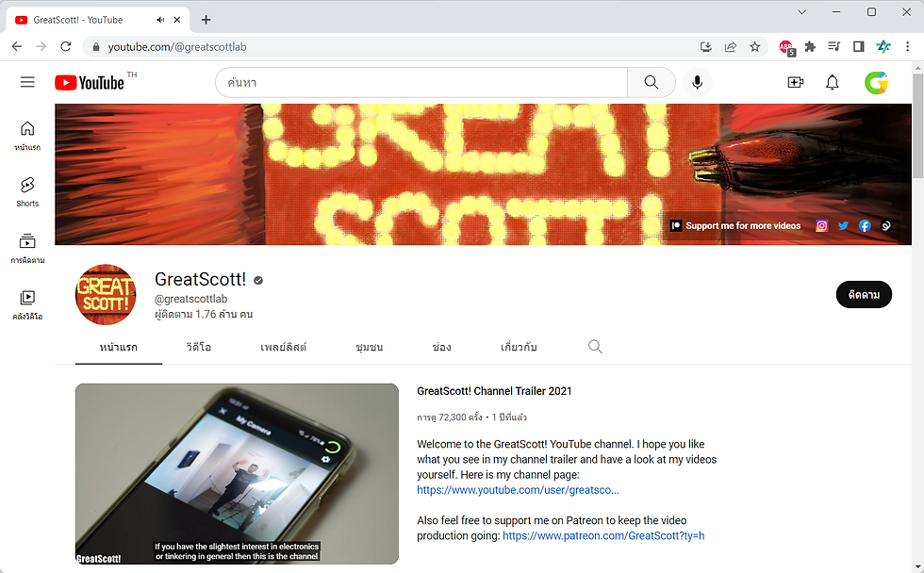Open the notifications bell
The width and height of the screenshot is (924, 573).
coord(832,82)
